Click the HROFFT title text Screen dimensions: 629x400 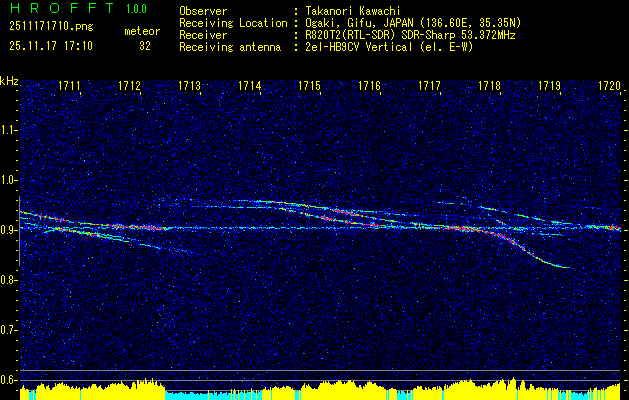62,8
